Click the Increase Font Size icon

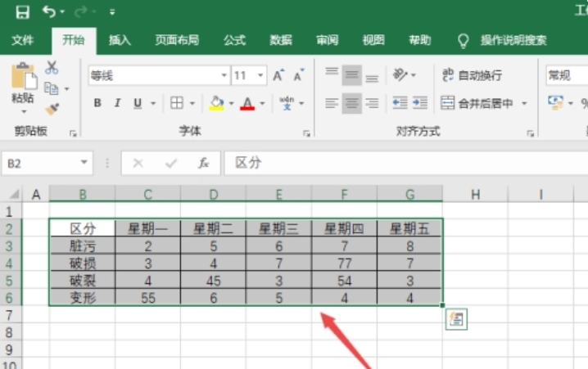278,76
